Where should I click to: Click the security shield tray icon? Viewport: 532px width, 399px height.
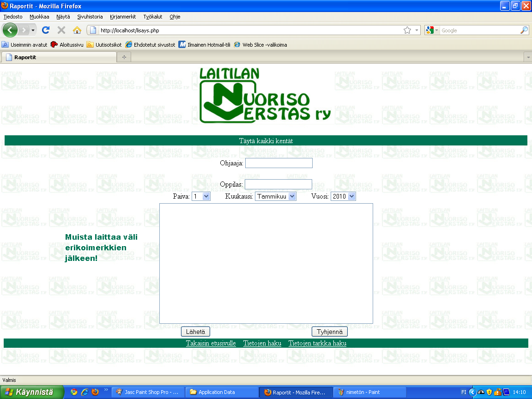click(x=489, y=392)
